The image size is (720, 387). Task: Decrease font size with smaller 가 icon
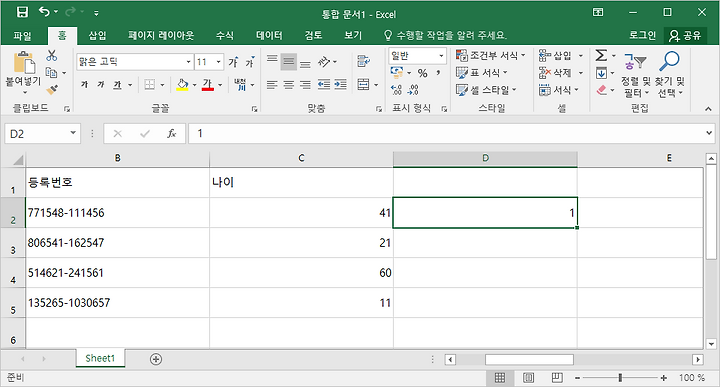click(250, 62)
